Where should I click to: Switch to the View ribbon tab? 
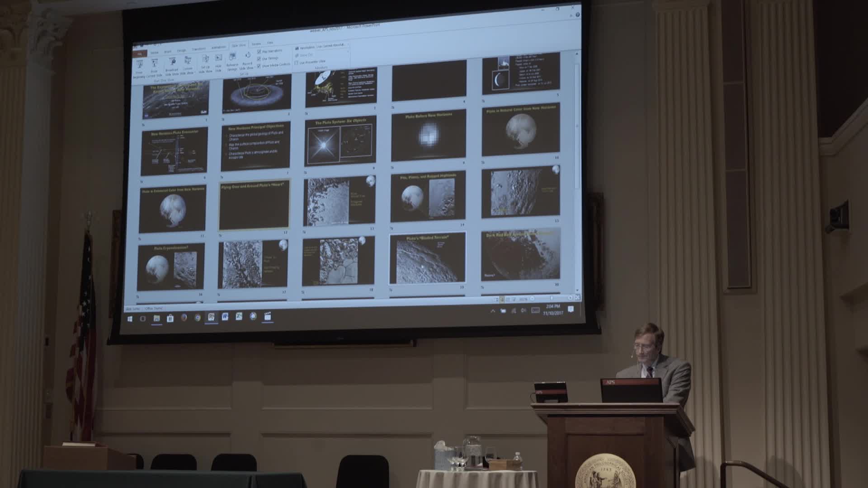pyautogui.click(x=270, y=43)
